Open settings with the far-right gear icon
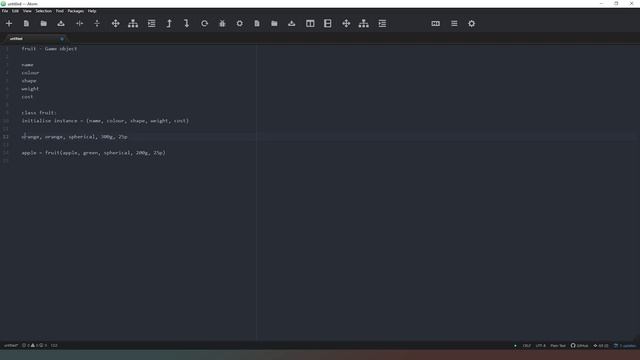The image size is (640, 360). [x=471, y=24]
